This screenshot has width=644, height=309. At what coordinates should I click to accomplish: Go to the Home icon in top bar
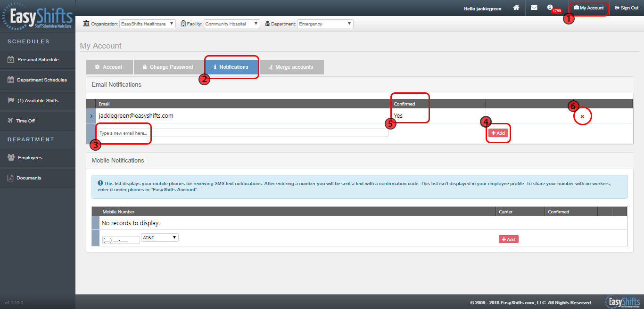click(516, 8)
